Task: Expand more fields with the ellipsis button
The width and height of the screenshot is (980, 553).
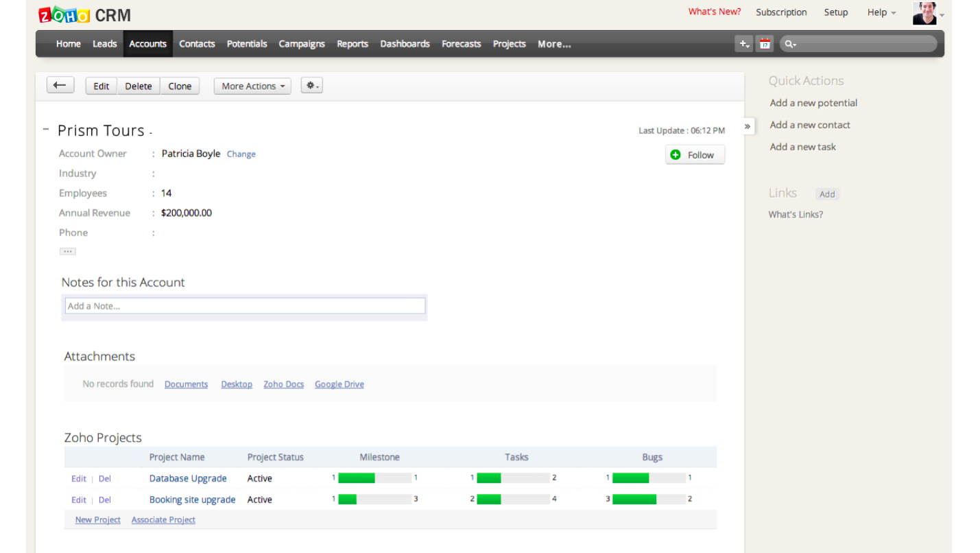Action: point(67,251)
